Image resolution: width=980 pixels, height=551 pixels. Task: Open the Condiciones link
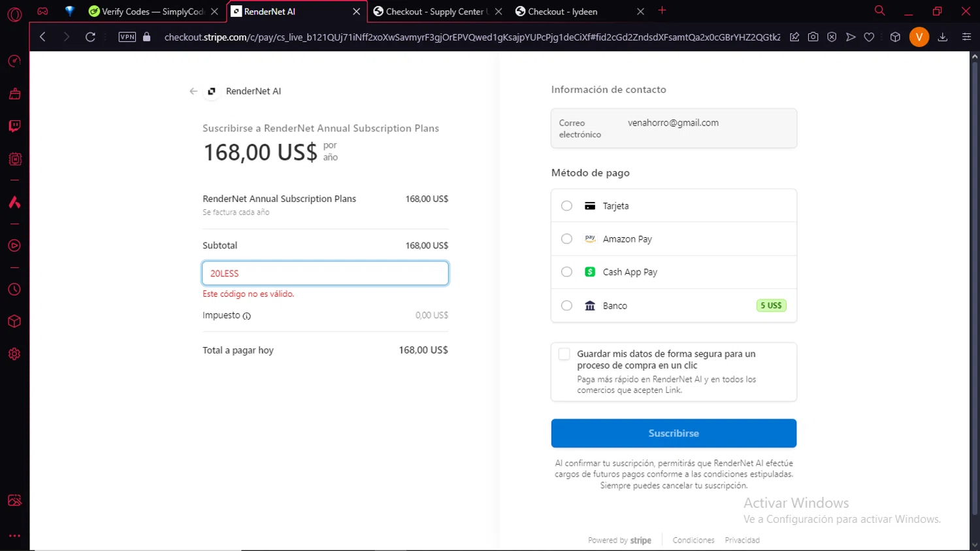pos(693,541)
